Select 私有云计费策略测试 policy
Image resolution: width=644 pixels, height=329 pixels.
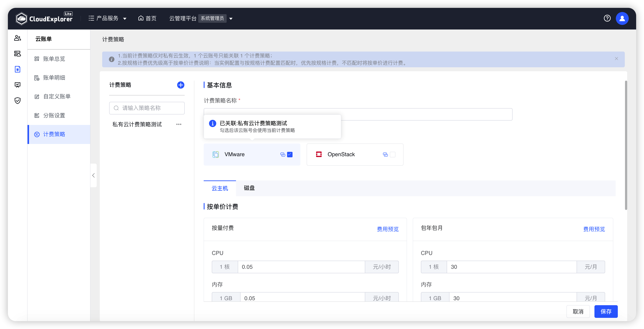[137, 124]
